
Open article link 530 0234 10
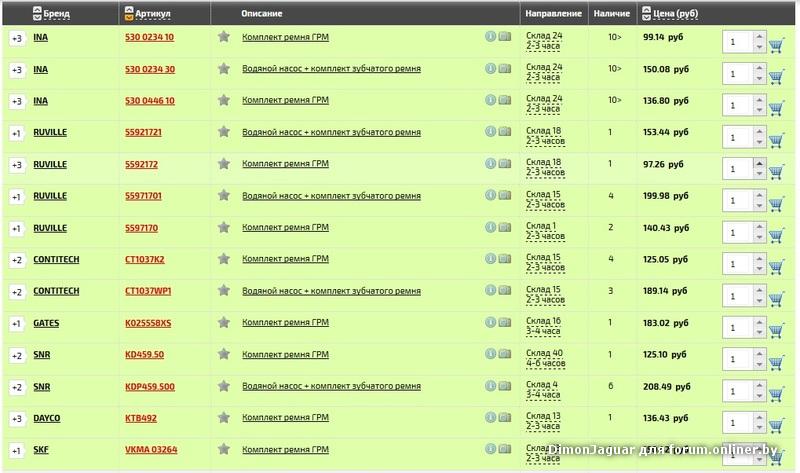click(149, 37)
